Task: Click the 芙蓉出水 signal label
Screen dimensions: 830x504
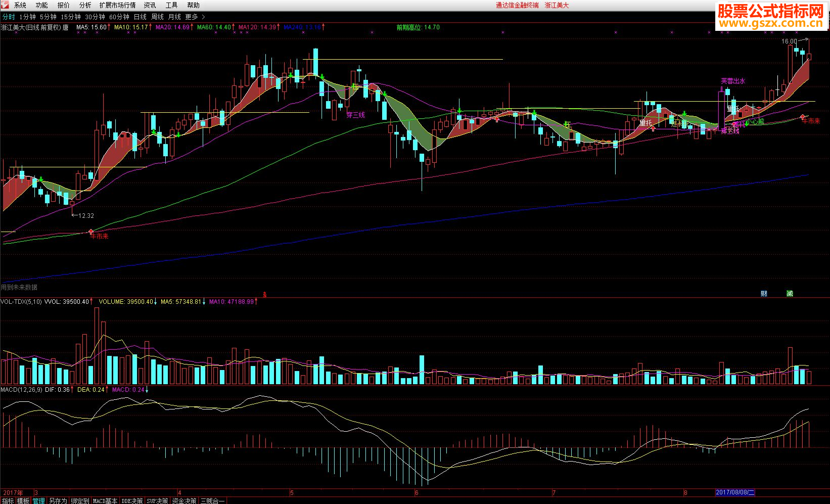Action: point(733,81)
